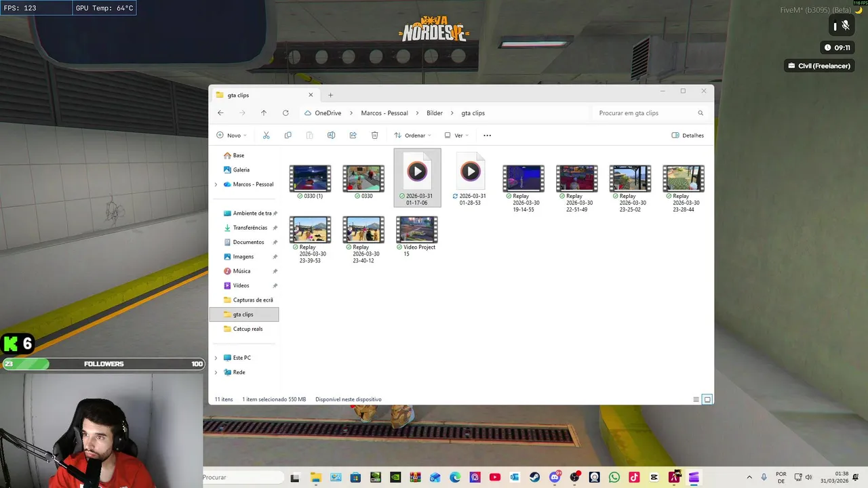Open YouTube from the taskbar
The width and height of the screenshot is (868, 488).
click(x=495, y=477)
